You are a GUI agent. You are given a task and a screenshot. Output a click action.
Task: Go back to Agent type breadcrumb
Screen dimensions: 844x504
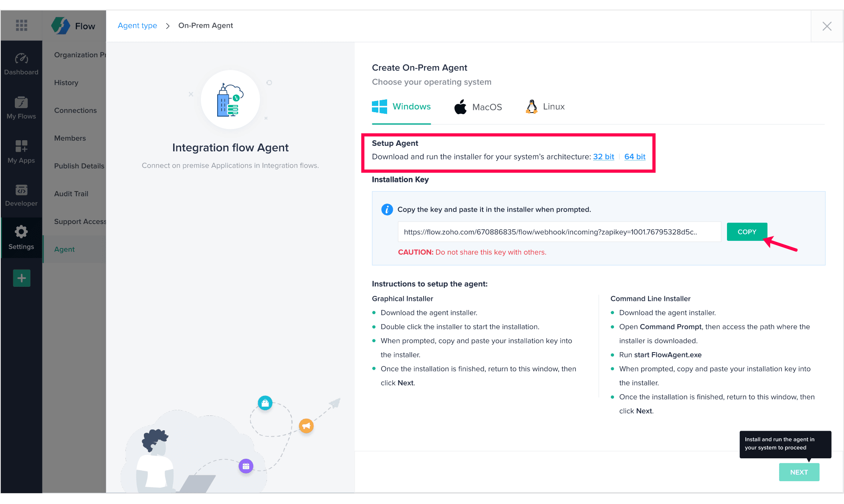point(137,26)
